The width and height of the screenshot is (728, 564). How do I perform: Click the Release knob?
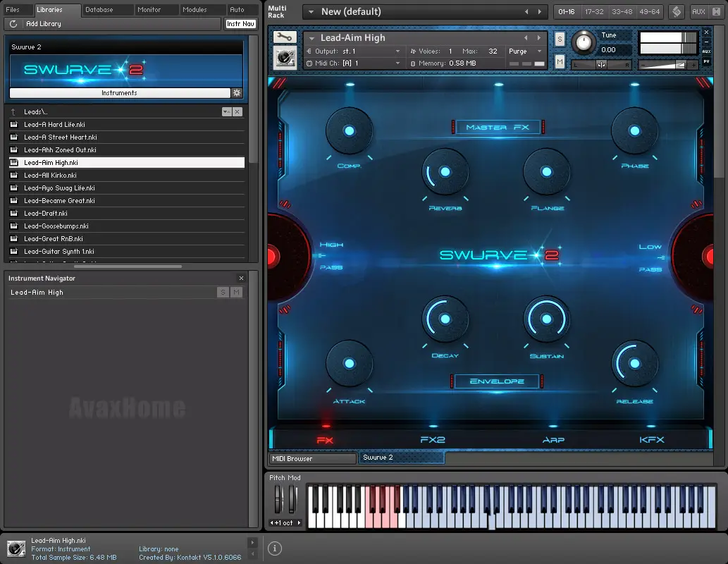pos(634,364)
